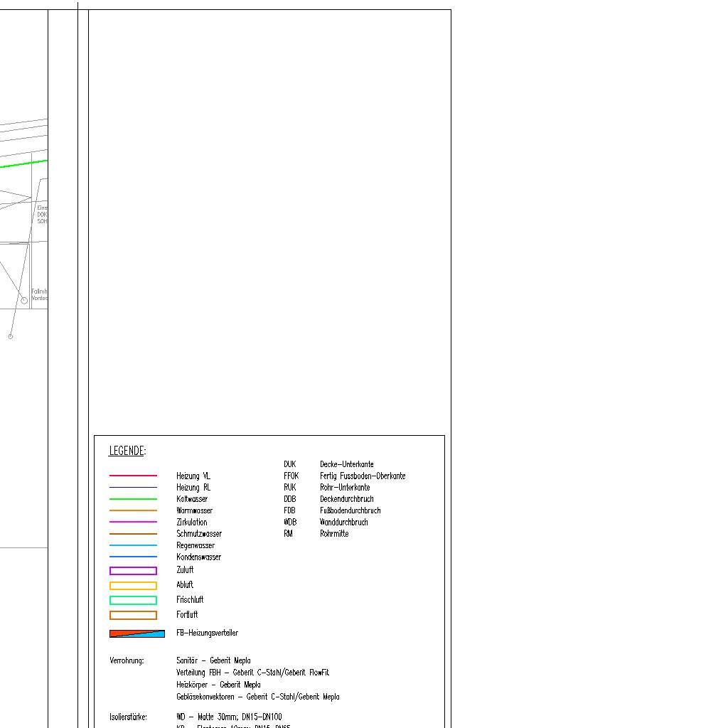Select the dark blue Heizung RL line
The width and height of the screenshot is (728, 728).
(133, 488)
